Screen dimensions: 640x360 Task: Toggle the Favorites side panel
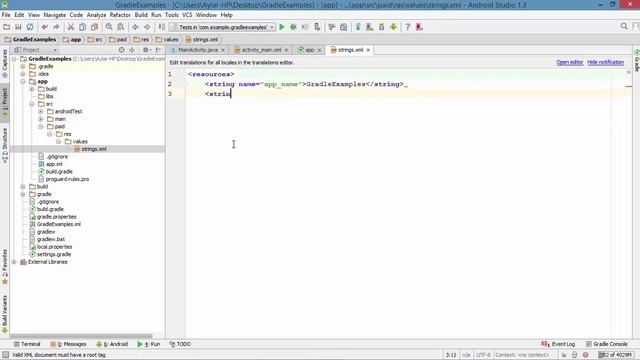coord(5,267)
